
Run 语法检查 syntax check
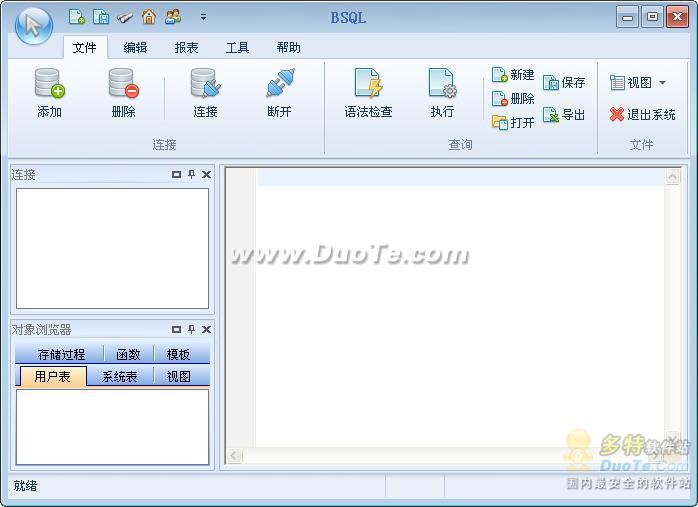coord(368,93)
